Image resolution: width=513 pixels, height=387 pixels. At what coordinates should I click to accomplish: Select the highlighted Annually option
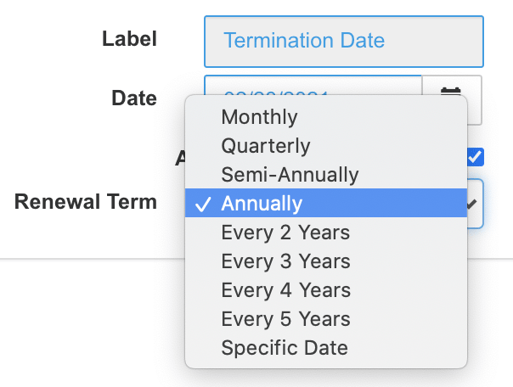click(x=326, y=203)
